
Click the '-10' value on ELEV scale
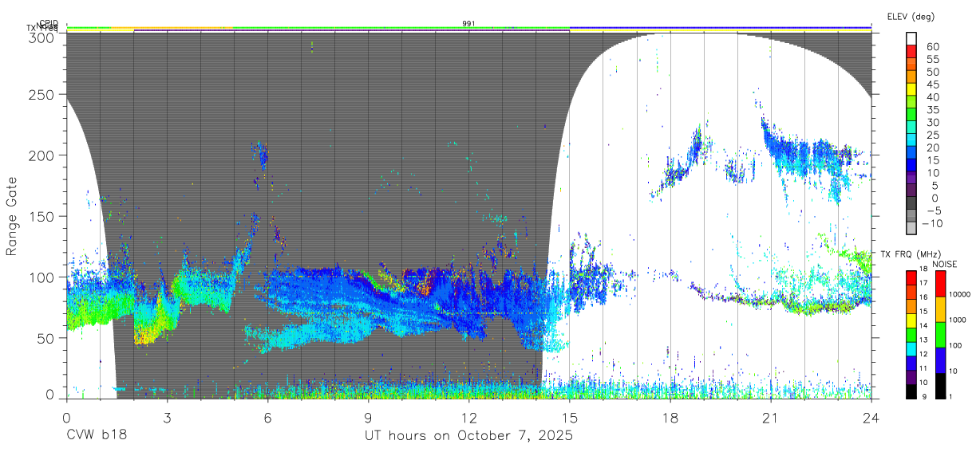point(932,223)
